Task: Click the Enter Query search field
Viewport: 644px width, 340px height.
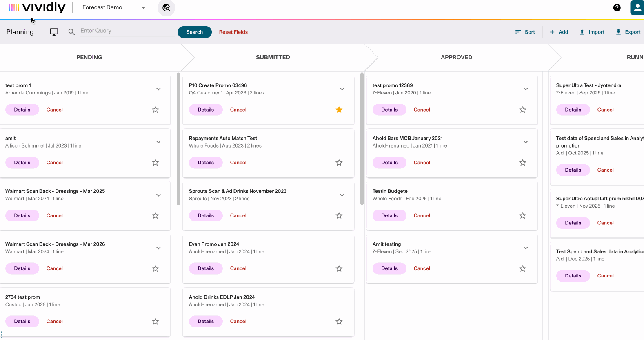Action: coord(124,31)
